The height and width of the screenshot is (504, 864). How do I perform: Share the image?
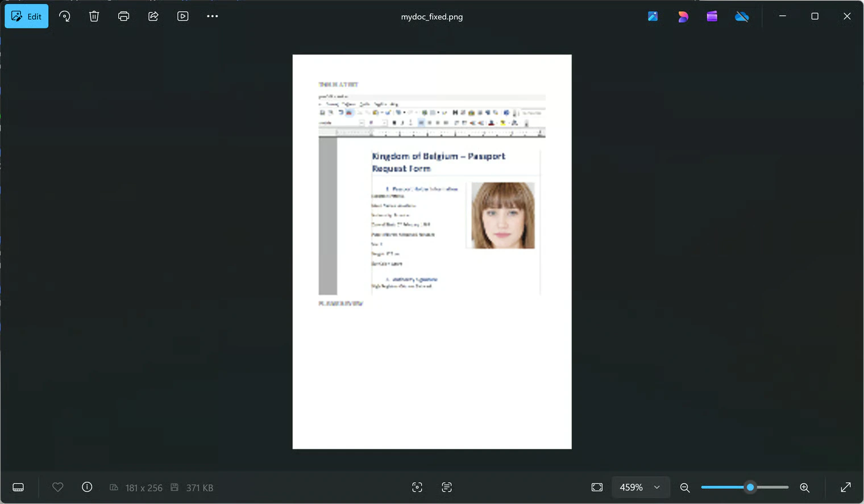(153, 16)
